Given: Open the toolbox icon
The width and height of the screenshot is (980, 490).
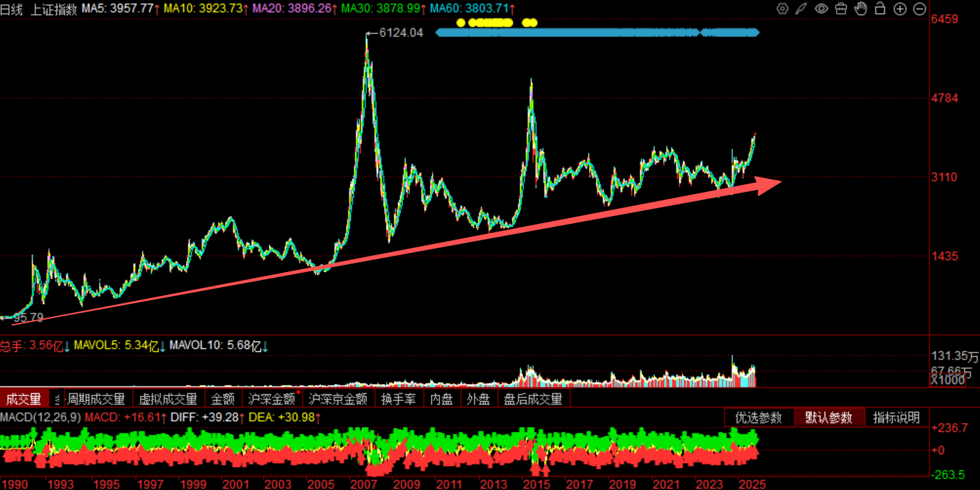Looking at the screenshot, I should click(841, 8).
